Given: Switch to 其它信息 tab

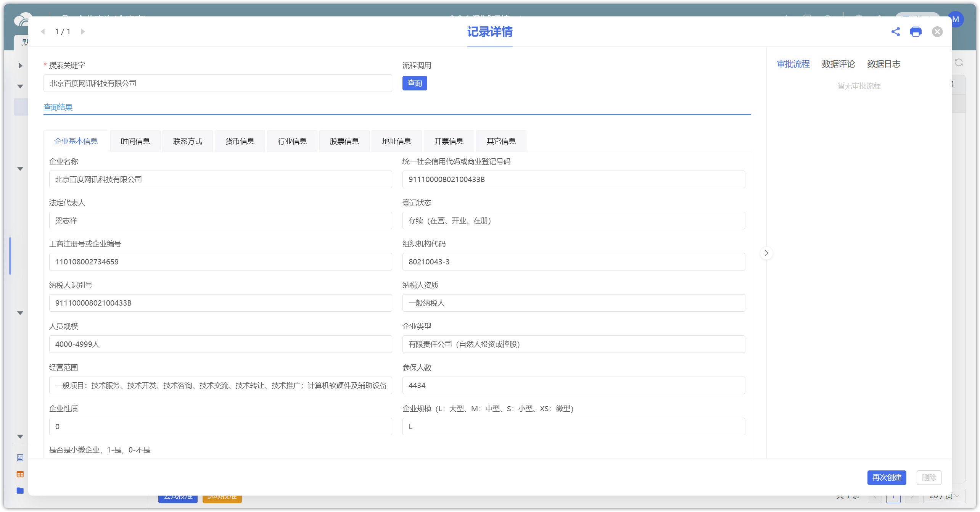Looking at the screenshot, I should coord(501,141).
